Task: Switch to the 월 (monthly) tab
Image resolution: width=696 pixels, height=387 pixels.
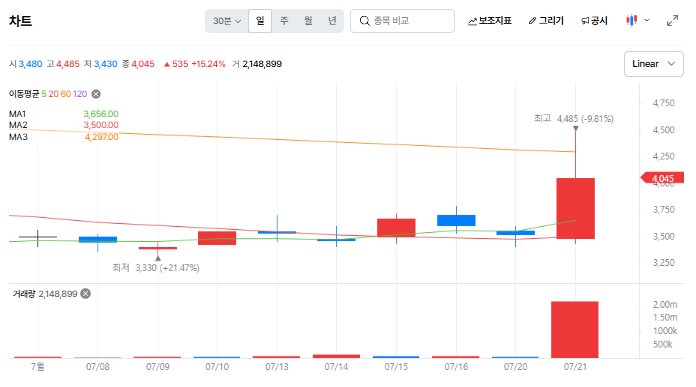Action: point(308,21)
